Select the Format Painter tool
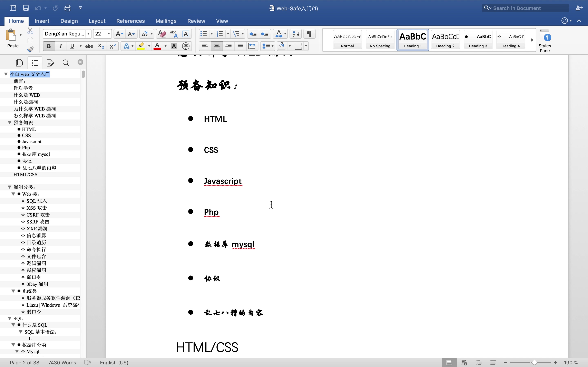The height and width of the screenshot is (367, 588). (x=30, y=49)
